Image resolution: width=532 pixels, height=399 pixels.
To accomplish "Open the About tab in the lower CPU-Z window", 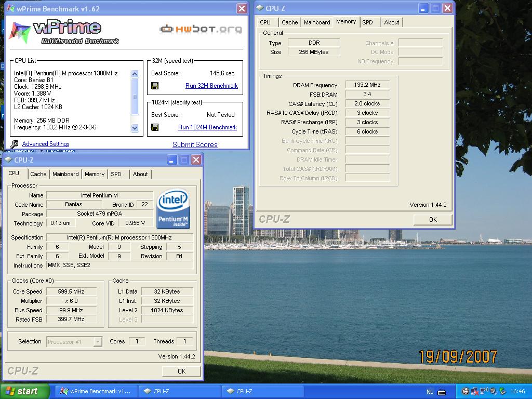I will [x=140, y=174].
